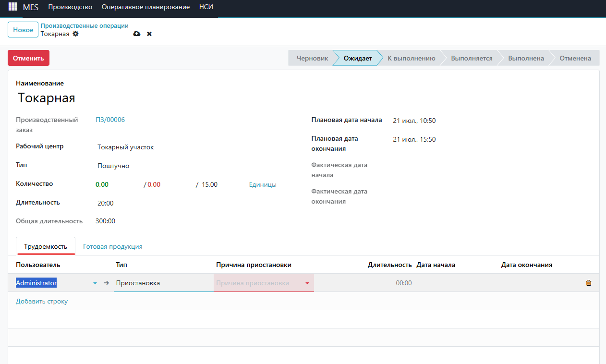This screenshot has width=606, height=364.
Task: Open the Производство menu
Action: pos(70,7)
